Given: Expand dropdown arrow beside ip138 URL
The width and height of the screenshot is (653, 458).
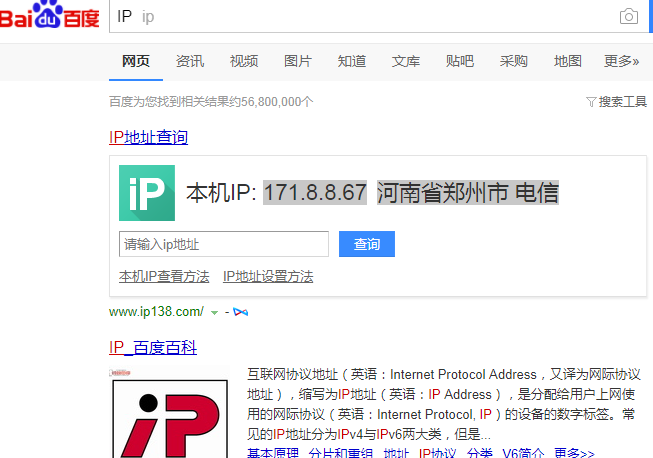Looking at the screenshot, I should pyautogui.click(x=214, y=313).
